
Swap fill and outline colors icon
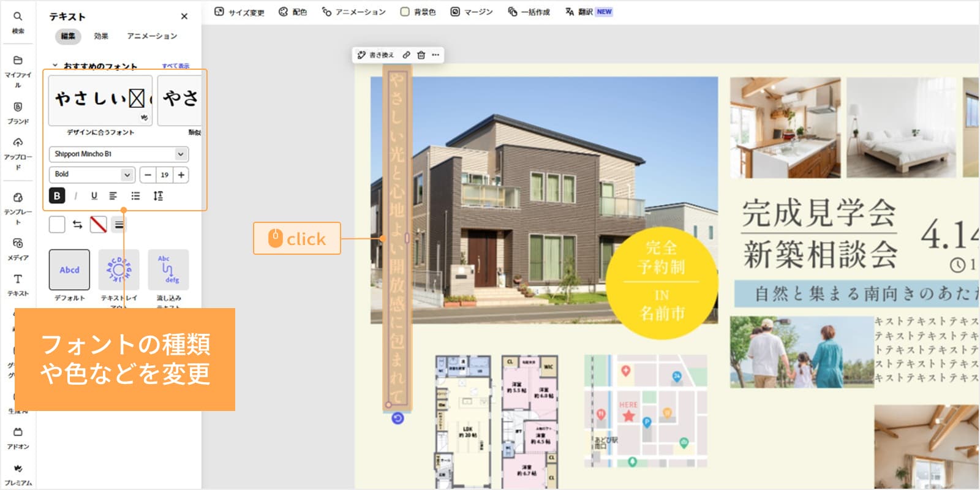(x=77, y=224)
